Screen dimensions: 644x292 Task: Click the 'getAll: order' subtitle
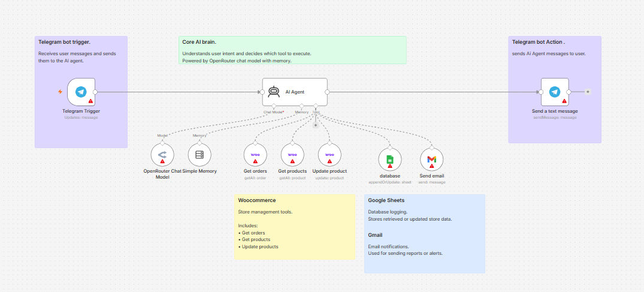click(x=255, y=178)
